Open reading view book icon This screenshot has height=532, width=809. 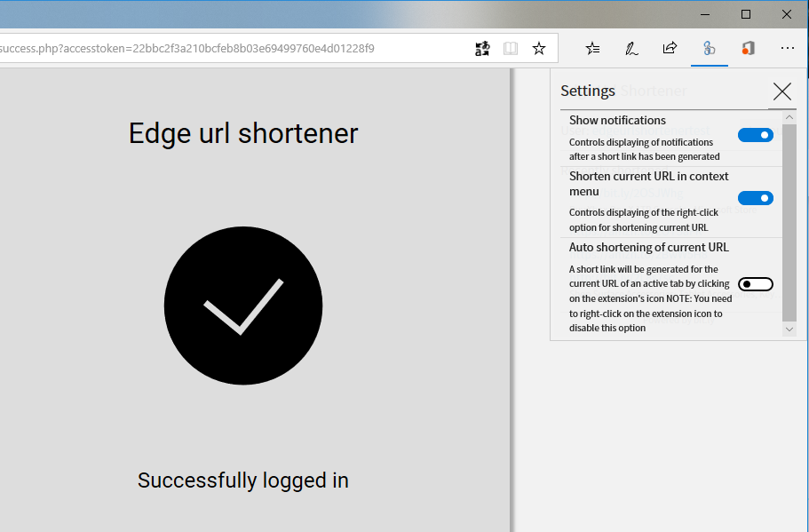click(x=511, y=49)
